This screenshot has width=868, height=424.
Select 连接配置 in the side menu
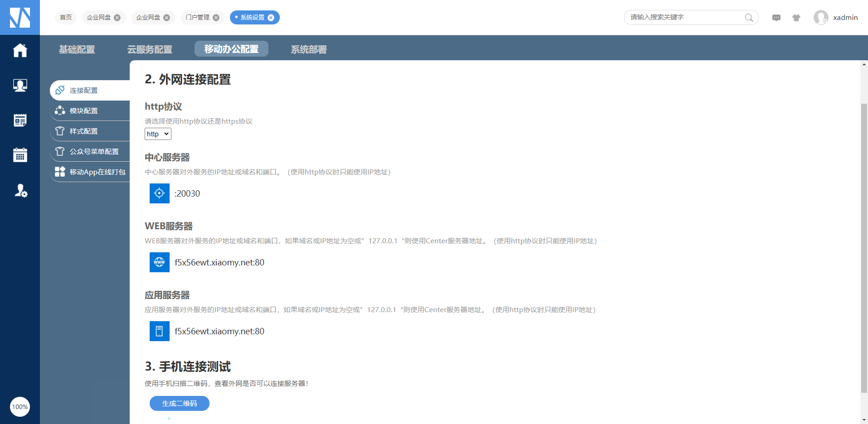[x=90, y=90]
